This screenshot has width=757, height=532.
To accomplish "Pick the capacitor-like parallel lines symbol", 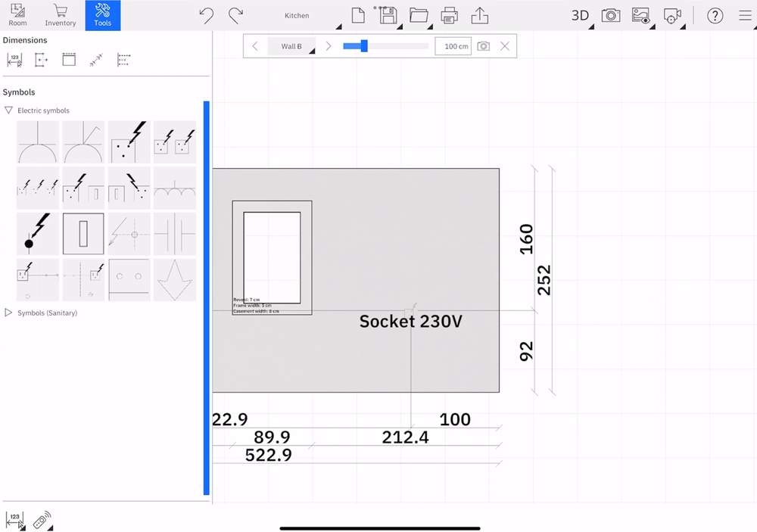I will (175, 234).
